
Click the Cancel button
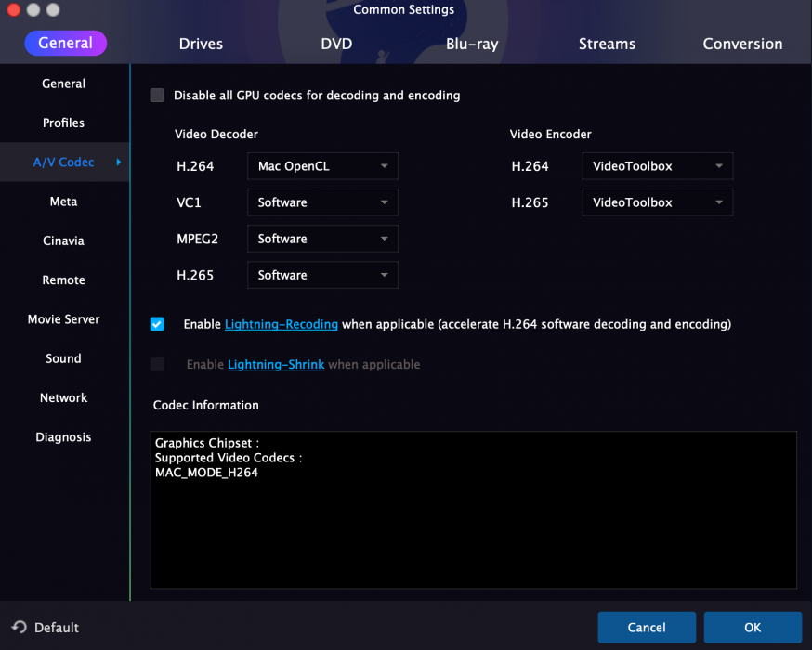tap(646, 628)
